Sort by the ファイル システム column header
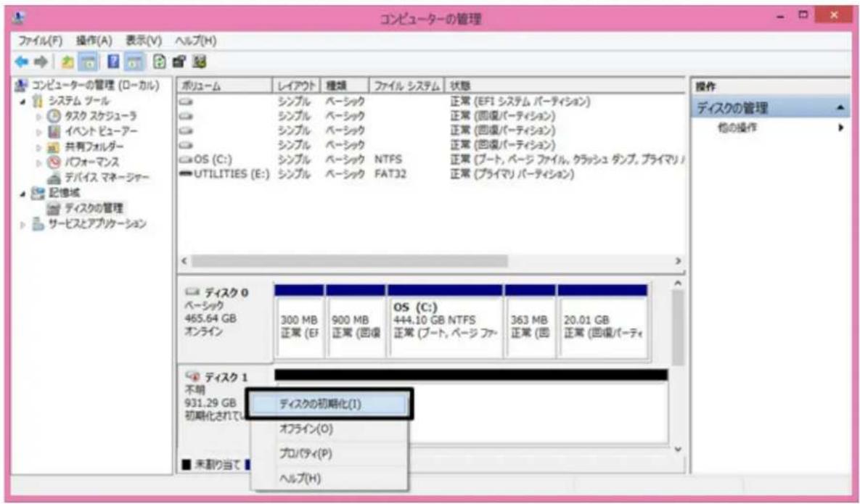This screenshot has height=504, width=860. 406,86
